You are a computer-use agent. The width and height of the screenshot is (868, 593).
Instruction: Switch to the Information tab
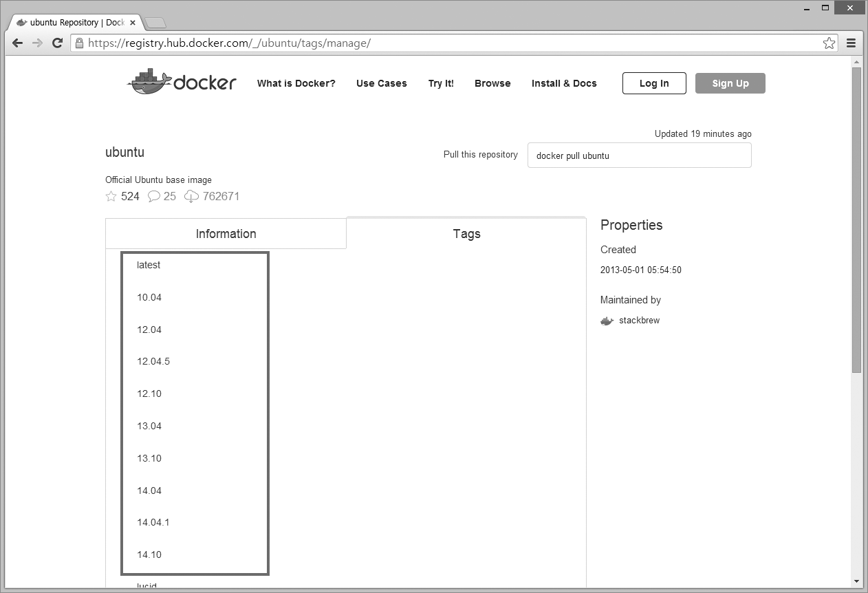tap(226, 234)
